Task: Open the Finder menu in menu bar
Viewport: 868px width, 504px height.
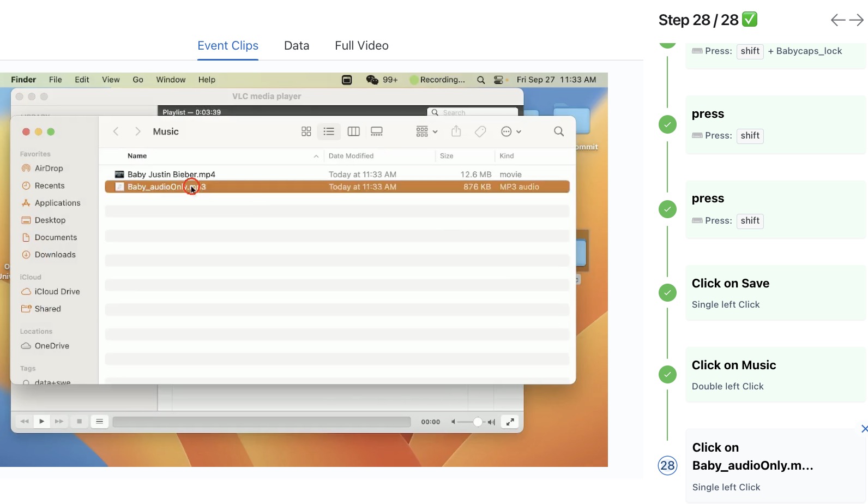Action: coord(23,80)
